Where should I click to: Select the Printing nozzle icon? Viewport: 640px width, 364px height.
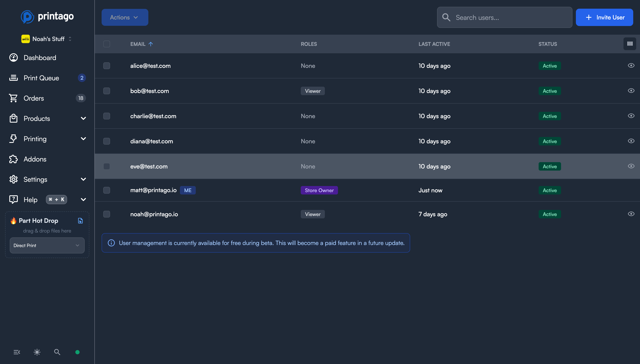[14, 138]
